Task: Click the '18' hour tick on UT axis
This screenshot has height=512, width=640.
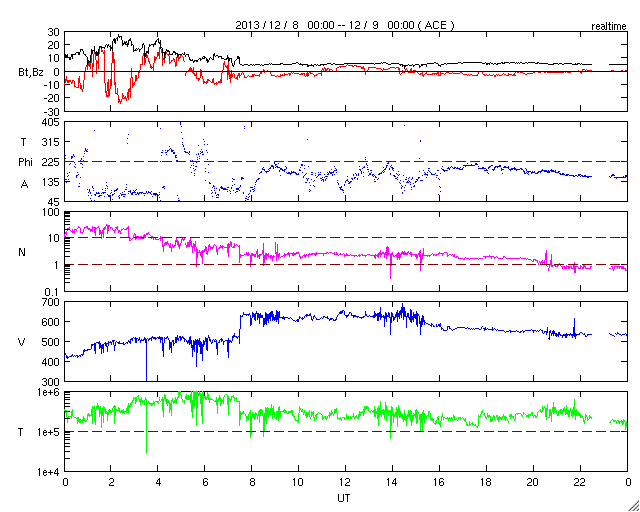Action: [x=486, y=482]
